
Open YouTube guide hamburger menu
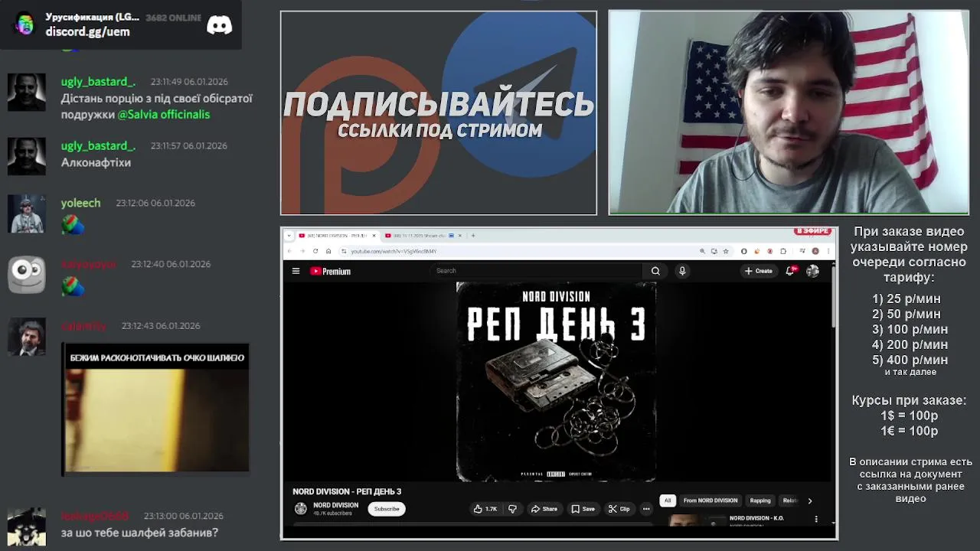coord(296,271)
